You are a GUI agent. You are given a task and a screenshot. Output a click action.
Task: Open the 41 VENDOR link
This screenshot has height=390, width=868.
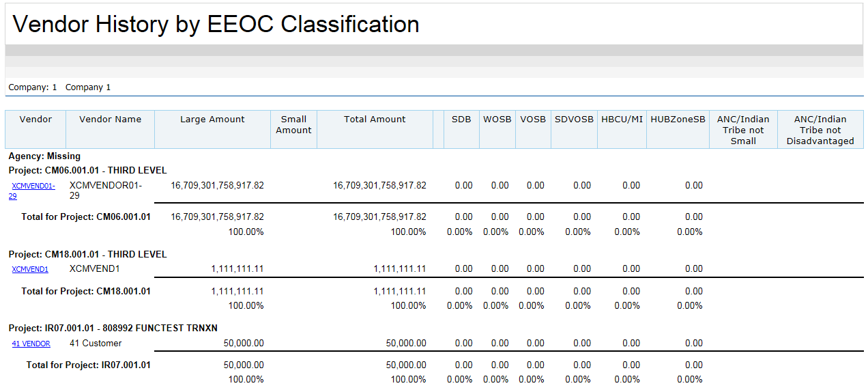pos(31,344)
